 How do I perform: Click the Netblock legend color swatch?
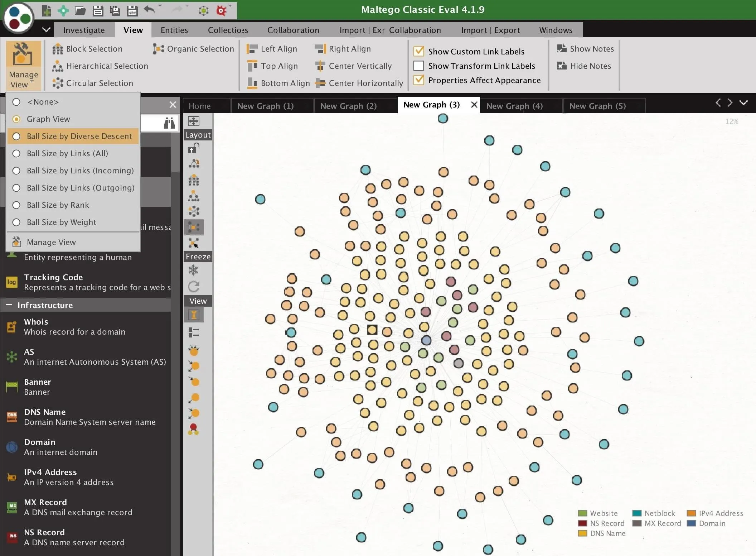coord(637,513)
